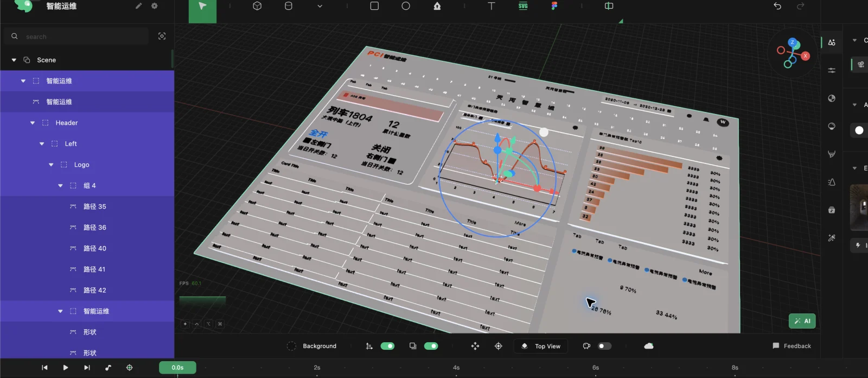Toggle the align-to-axis snapping switch

pyautogui.click(x=387, y=346)
